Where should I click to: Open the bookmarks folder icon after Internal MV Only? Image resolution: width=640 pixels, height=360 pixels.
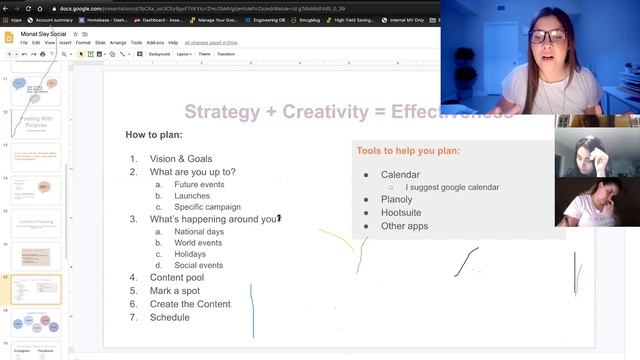(433, 20)
